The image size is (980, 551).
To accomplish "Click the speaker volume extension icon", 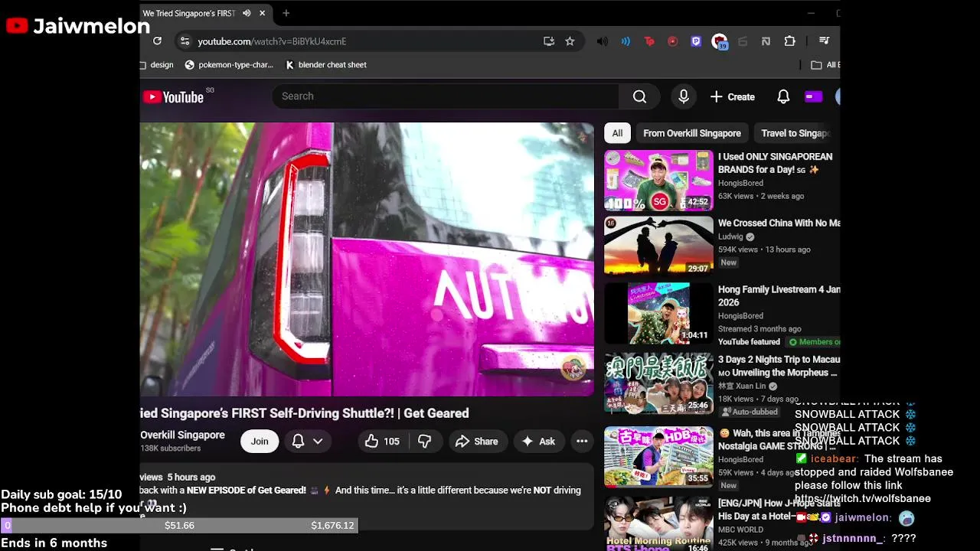I will (x=603, y=41).
